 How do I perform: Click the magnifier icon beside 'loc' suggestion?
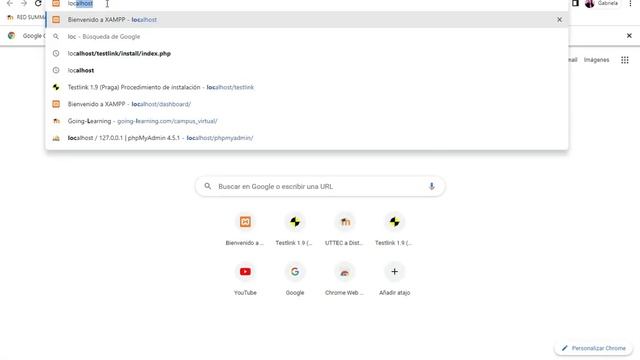[x=56, y=36]
